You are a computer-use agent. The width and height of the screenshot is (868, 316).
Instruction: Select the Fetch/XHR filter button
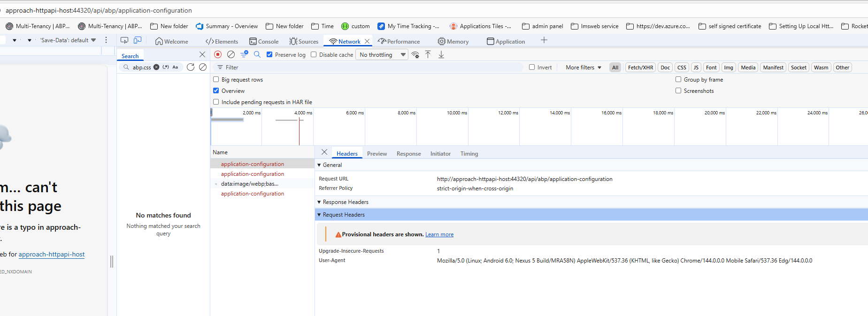click(x=640, y=68)
